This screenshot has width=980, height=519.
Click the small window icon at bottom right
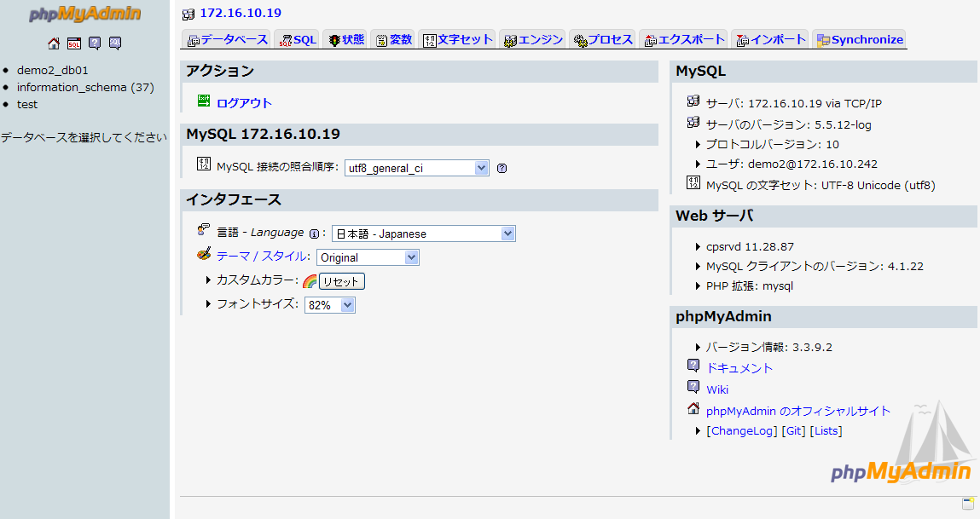click(967, 503)
